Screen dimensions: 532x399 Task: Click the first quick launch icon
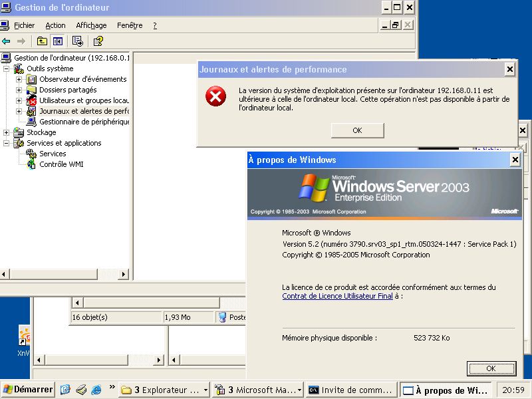65,390
